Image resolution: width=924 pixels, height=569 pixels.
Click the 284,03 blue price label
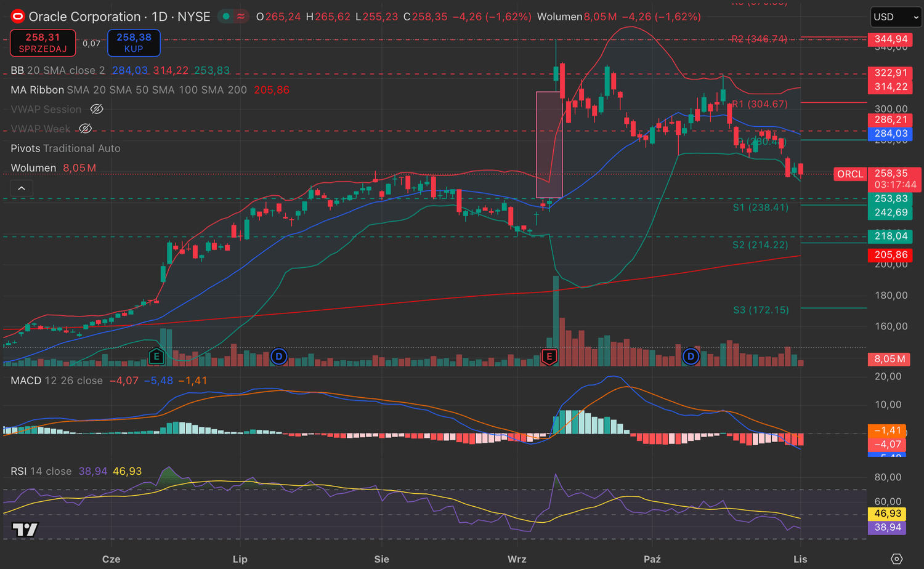click(x=891, y=134)
